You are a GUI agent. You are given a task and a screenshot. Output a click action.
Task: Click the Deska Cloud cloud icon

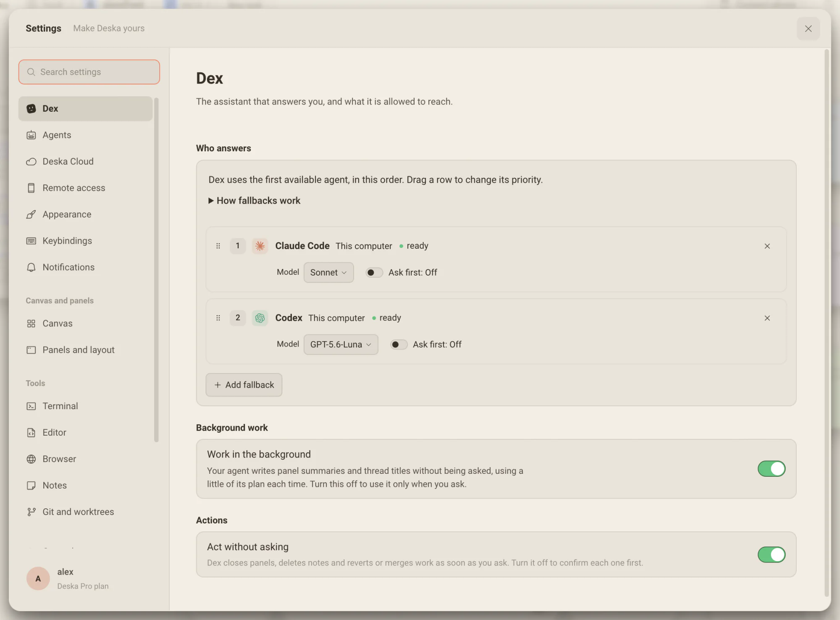pyautogui.click(x=31, y=162)
